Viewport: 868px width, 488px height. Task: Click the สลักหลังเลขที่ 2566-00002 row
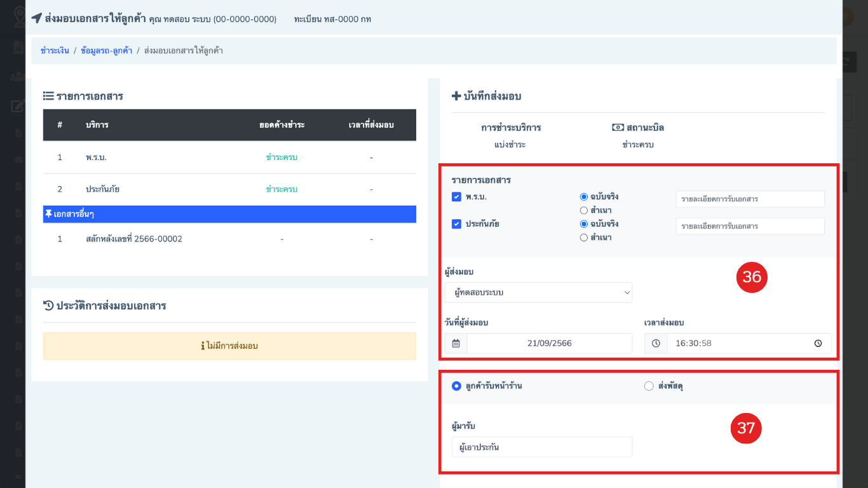(x=229, y=239)
